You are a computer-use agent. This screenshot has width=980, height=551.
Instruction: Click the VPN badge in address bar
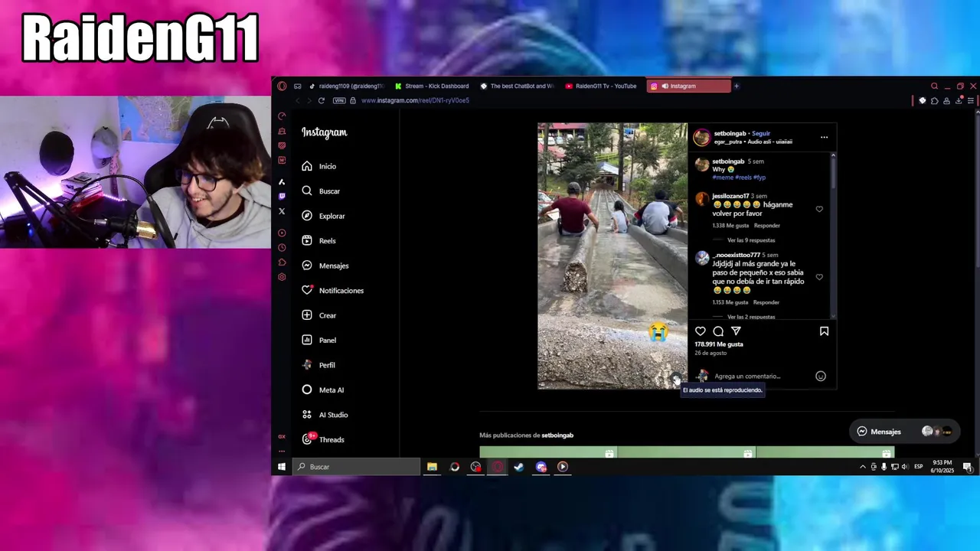pyautogui.click(x=339, y=100)
